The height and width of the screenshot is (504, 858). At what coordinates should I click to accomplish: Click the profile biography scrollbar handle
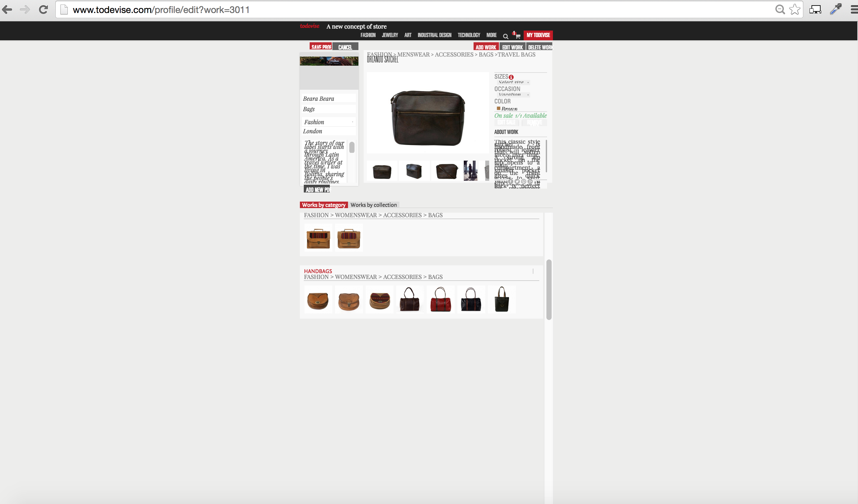(x=352, y=148)
